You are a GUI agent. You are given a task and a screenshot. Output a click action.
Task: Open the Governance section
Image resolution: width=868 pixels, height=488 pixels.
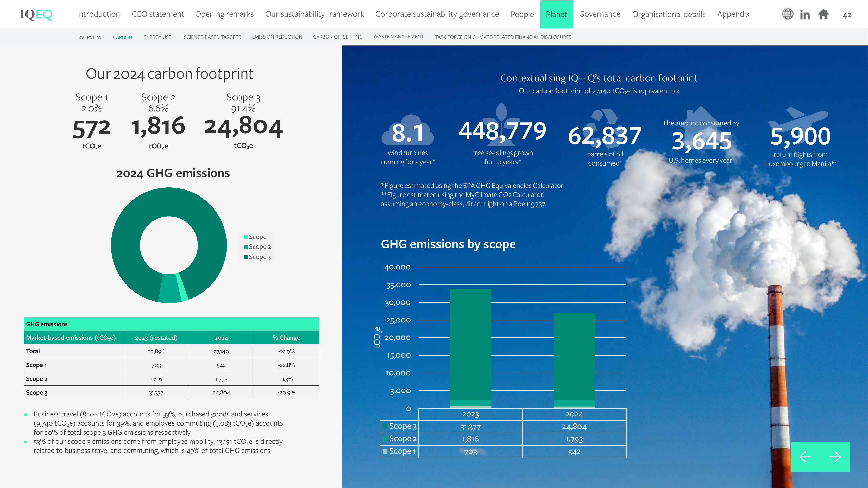click(599, 14)
